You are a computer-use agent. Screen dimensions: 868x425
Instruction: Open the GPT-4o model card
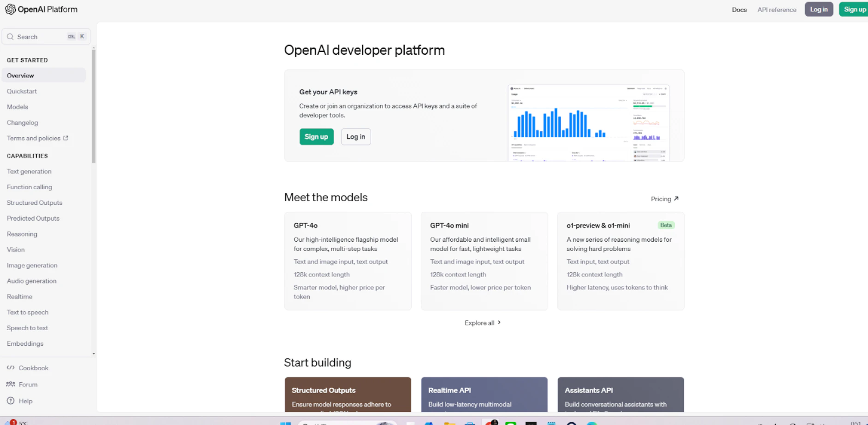click(348, 261)
